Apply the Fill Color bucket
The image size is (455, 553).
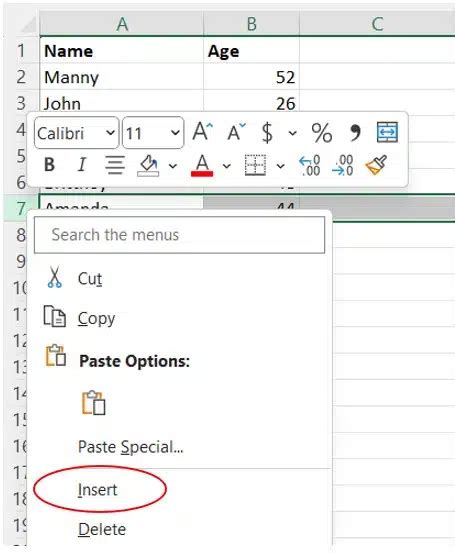coord(148,165)
